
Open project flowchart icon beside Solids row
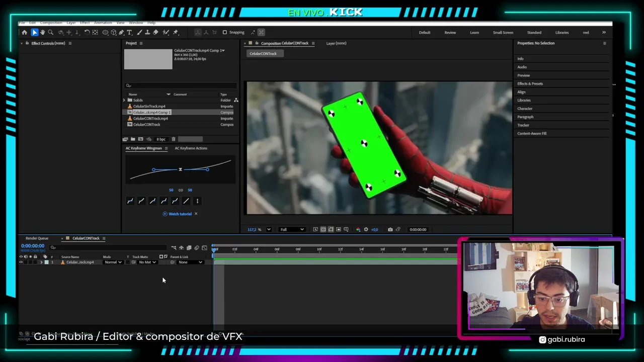pos(236,100)
